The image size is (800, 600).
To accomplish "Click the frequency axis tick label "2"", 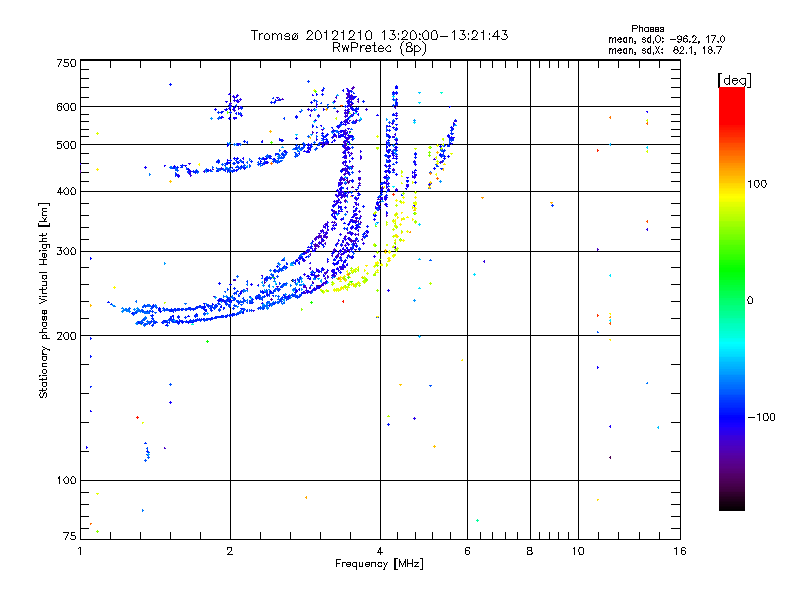I will point(230,551).
